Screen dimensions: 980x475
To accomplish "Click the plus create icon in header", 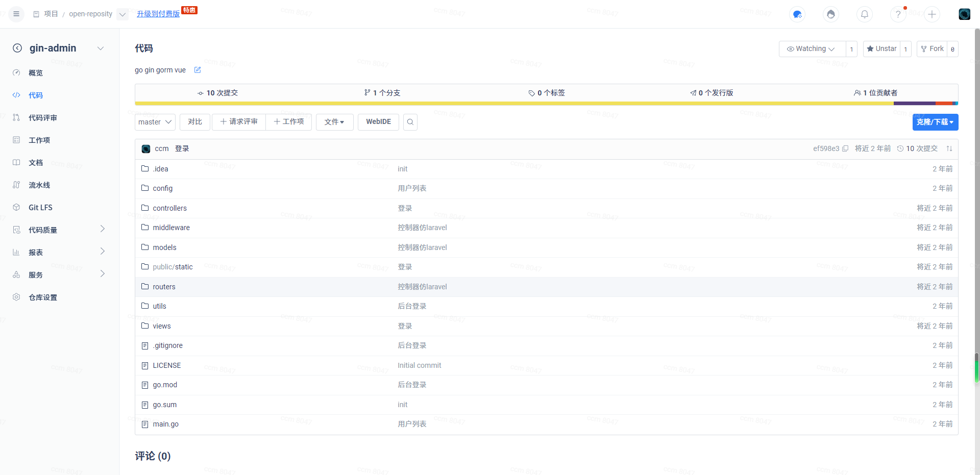I will point(932,14).
